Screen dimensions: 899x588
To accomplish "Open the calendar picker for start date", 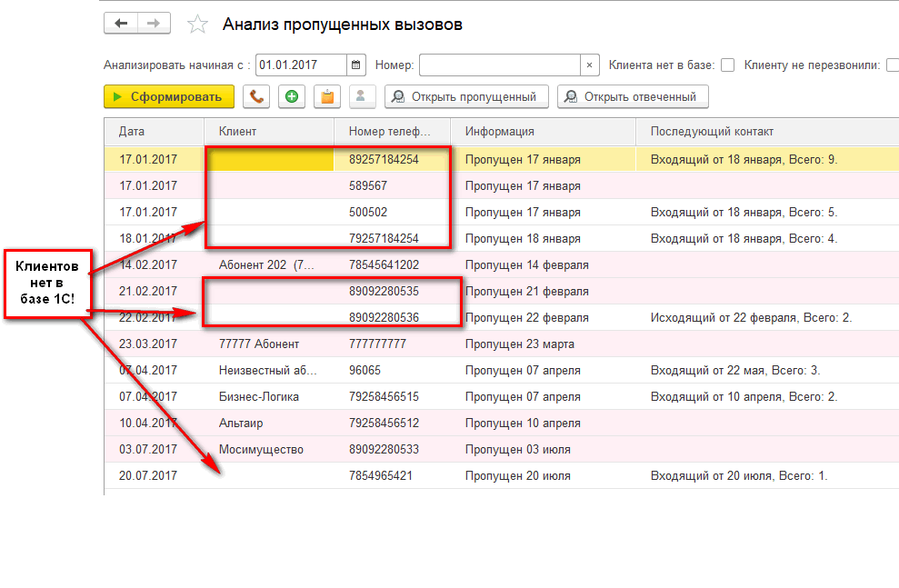I will (355, 65).
